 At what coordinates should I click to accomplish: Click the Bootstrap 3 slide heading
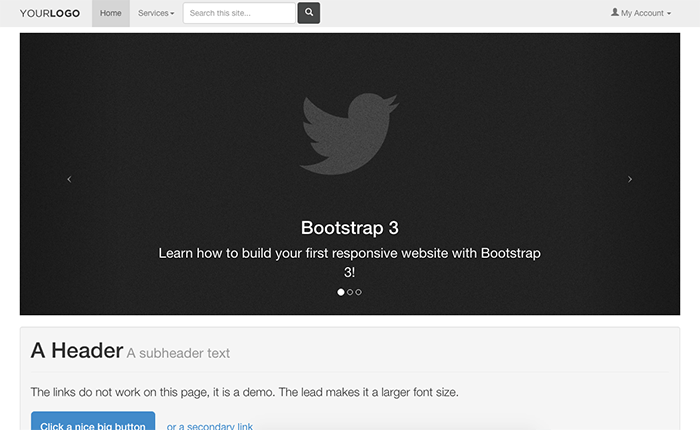[x=350, y=228]
